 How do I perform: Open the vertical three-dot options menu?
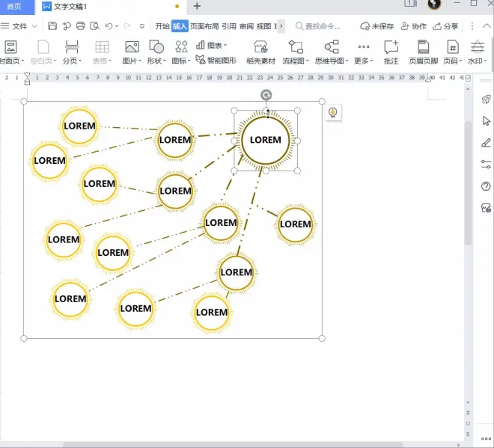point(472,26)
